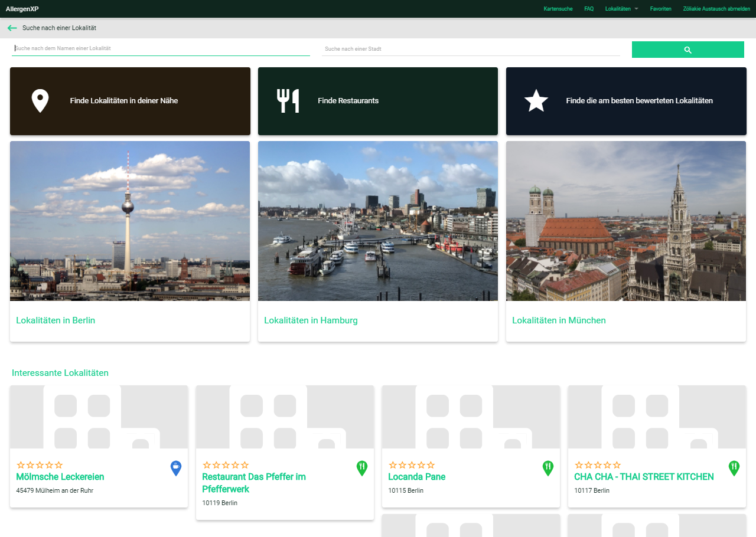
Task: Click the star icon for best rated
Action: 536,101
